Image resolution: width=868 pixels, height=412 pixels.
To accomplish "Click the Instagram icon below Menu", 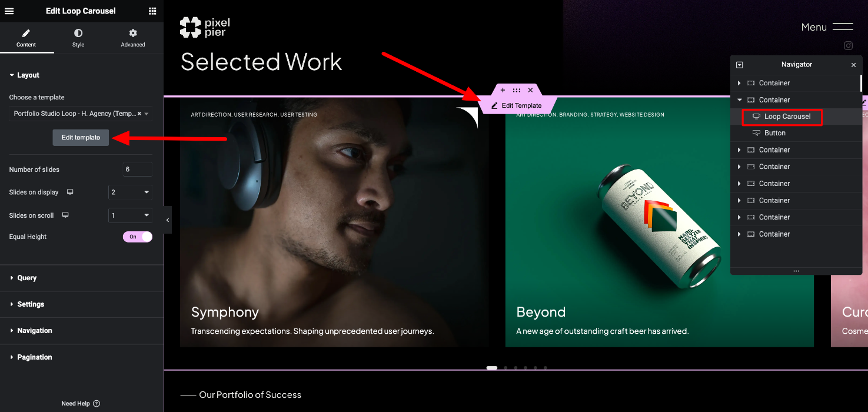I will click(849, 45).
